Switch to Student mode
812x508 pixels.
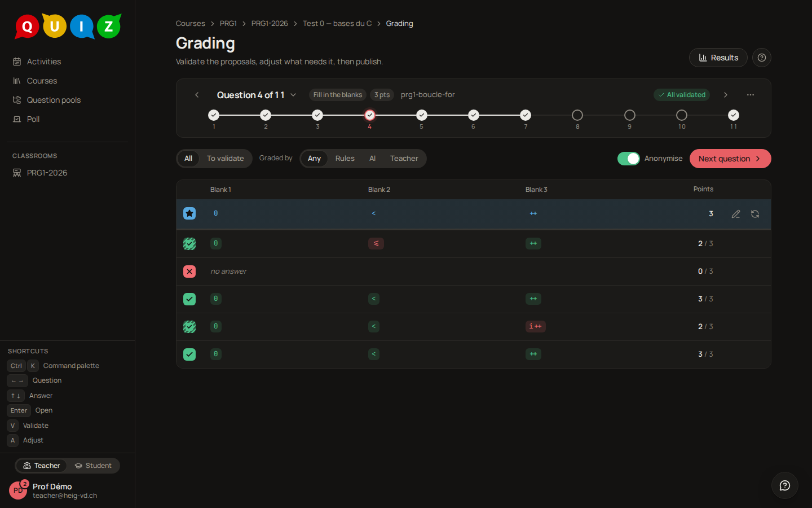(x=94, y=466)
